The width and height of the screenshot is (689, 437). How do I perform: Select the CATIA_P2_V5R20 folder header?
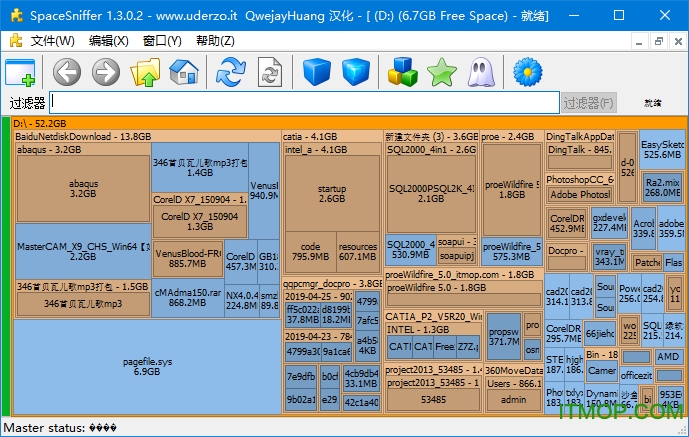433,317
